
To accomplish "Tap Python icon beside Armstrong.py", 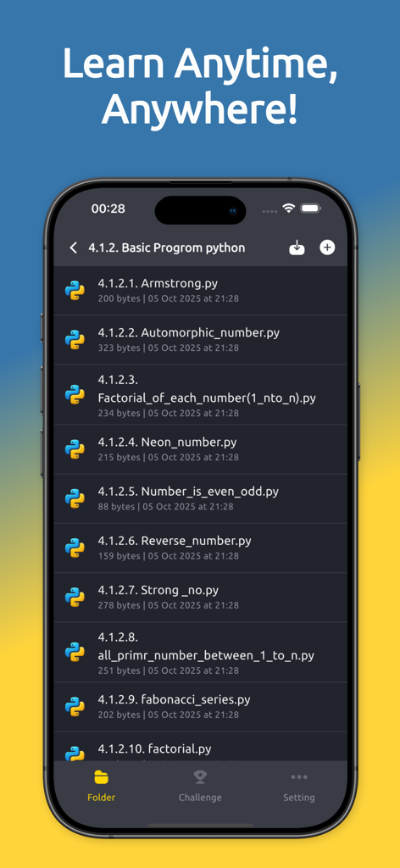I will click(x=75, y=290).
